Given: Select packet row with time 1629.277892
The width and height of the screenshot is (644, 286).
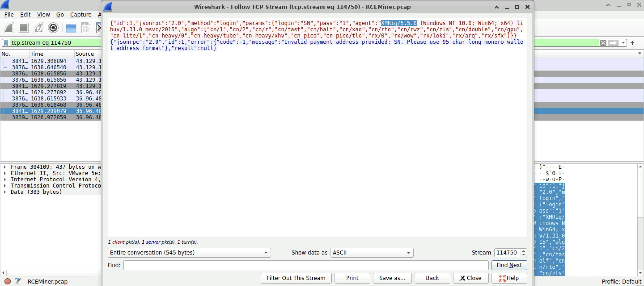Looking at the screenshot, I should coord(51,92).
